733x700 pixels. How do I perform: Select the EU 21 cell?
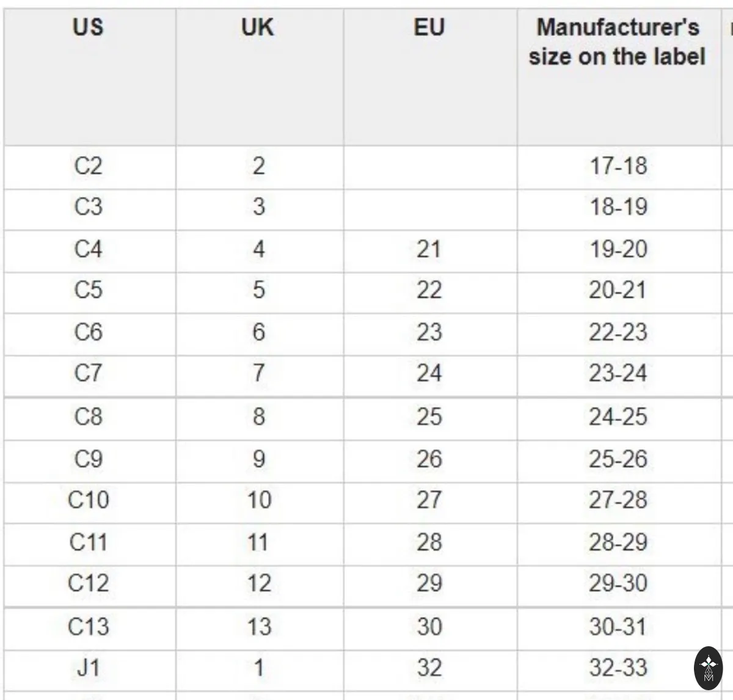pos(430,251)
